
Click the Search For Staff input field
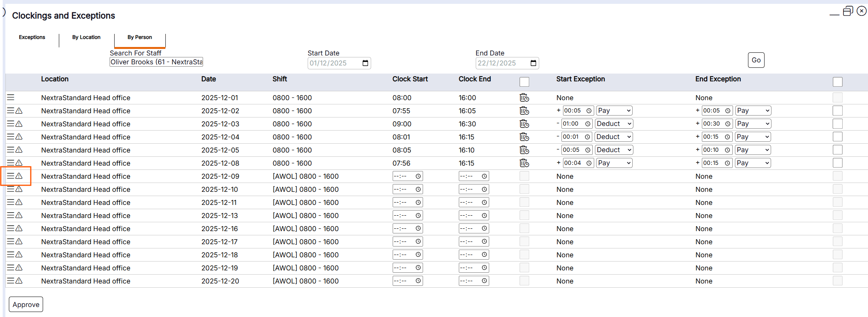coord(156,62)
